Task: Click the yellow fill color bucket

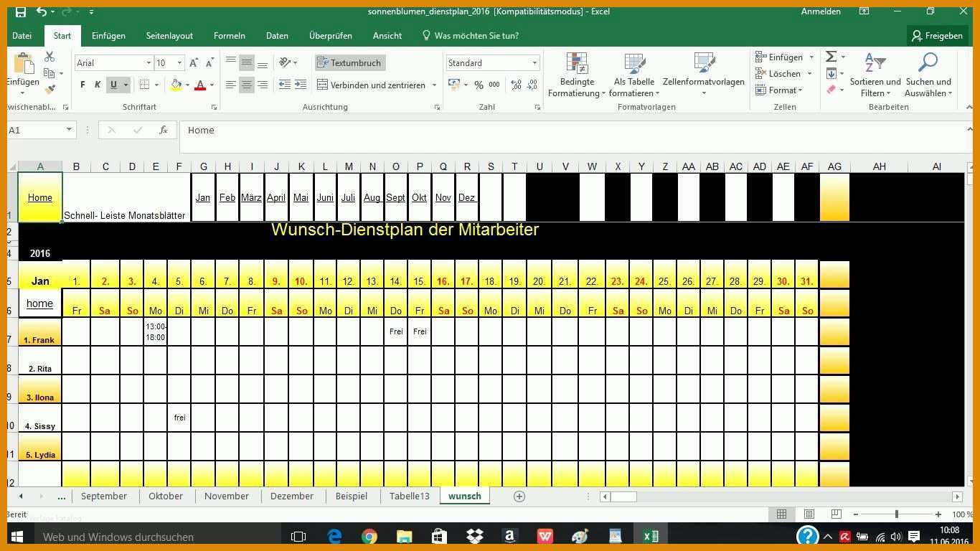Action: pyautogui.click(x=176, y=85)
